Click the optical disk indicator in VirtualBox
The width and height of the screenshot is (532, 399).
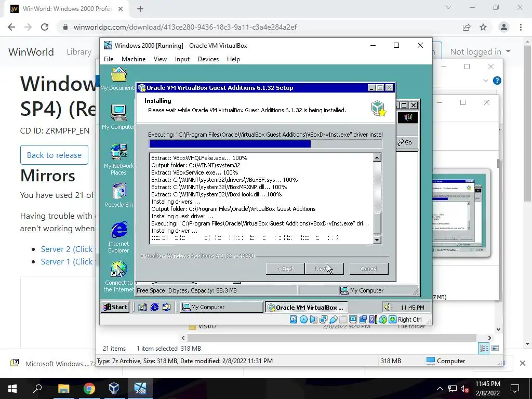303,320
